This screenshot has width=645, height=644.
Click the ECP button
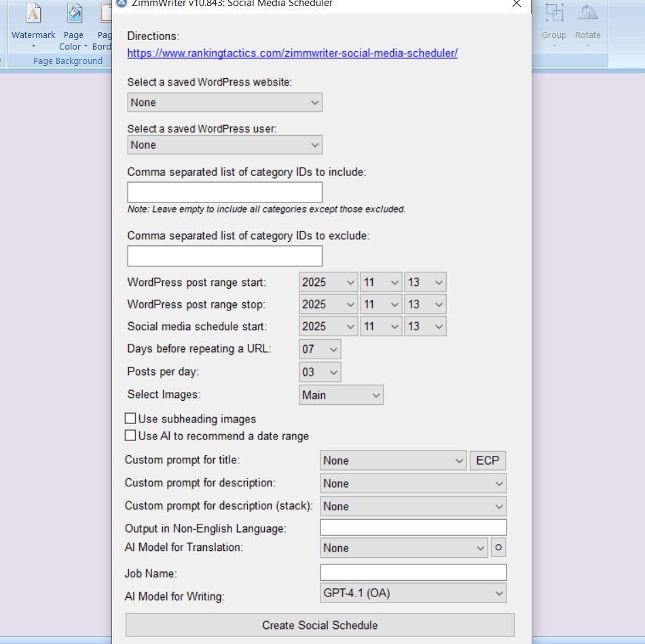(487, 460)
